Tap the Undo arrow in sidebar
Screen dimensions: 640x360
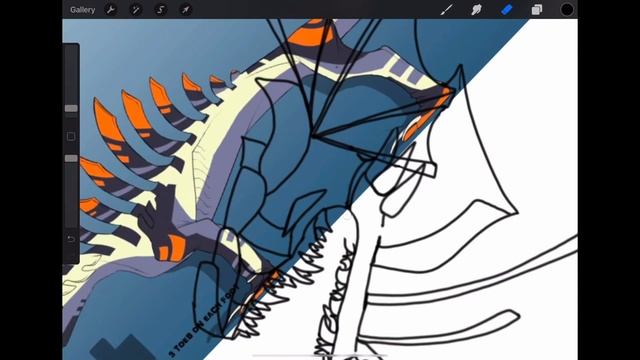click(x=71, y=239)
